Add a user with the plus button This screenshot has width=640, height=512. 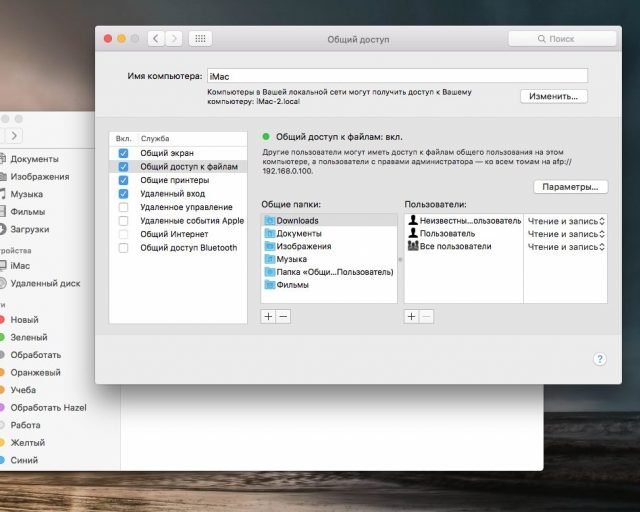click(x=411, y=316)
